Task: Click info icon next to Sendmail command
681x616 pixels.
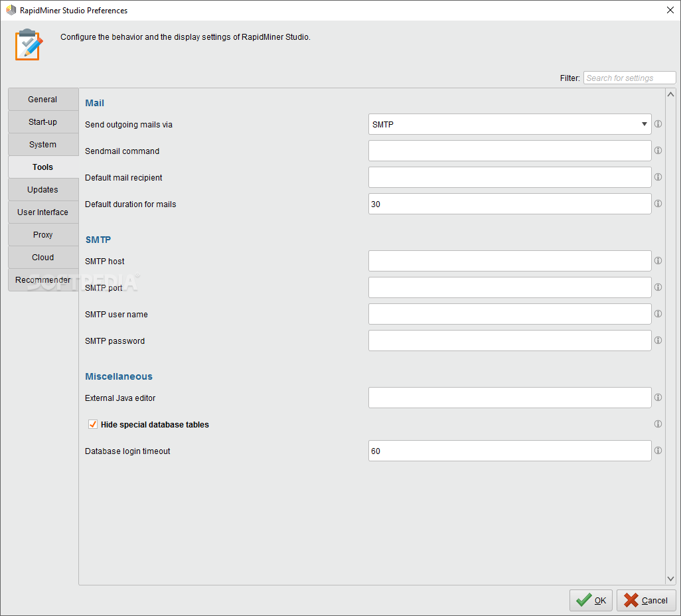Action: coord(658,150)
